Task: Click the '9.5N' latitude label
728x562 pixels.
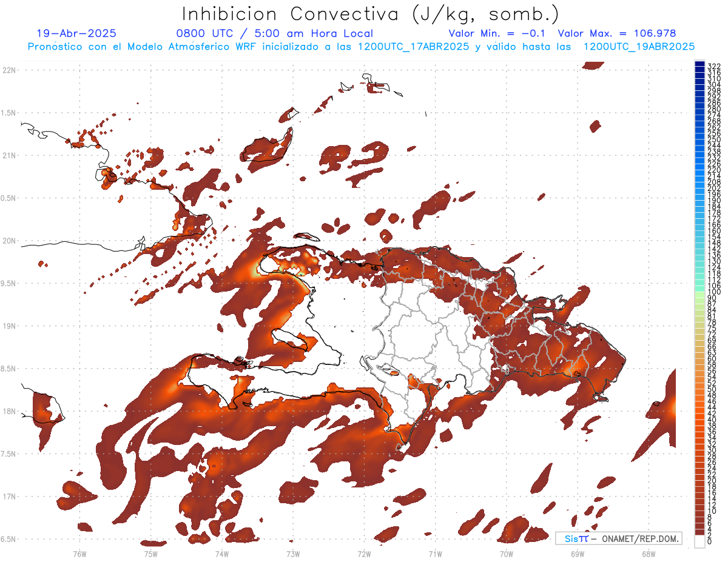Action: click(8, 283)
